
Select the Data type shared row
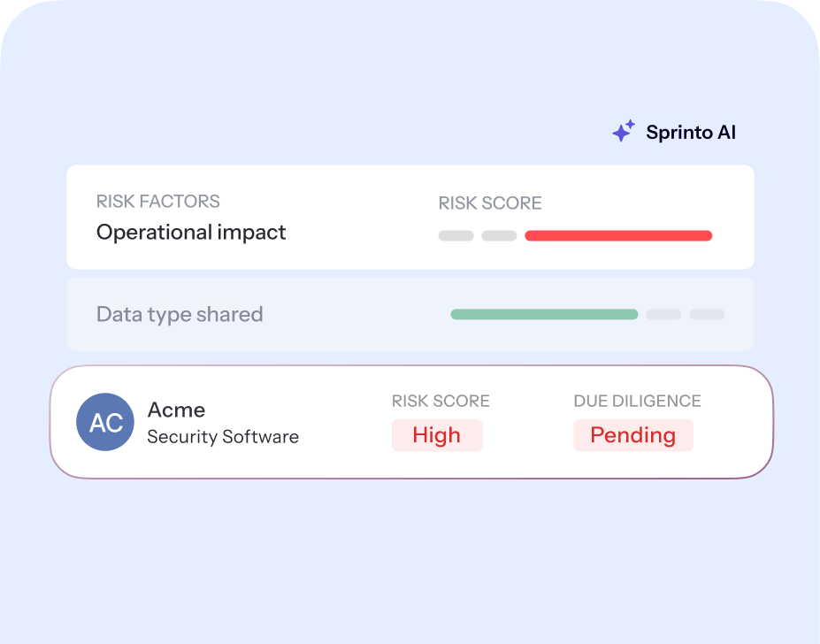pyautogui.click(x=180, y=314)
